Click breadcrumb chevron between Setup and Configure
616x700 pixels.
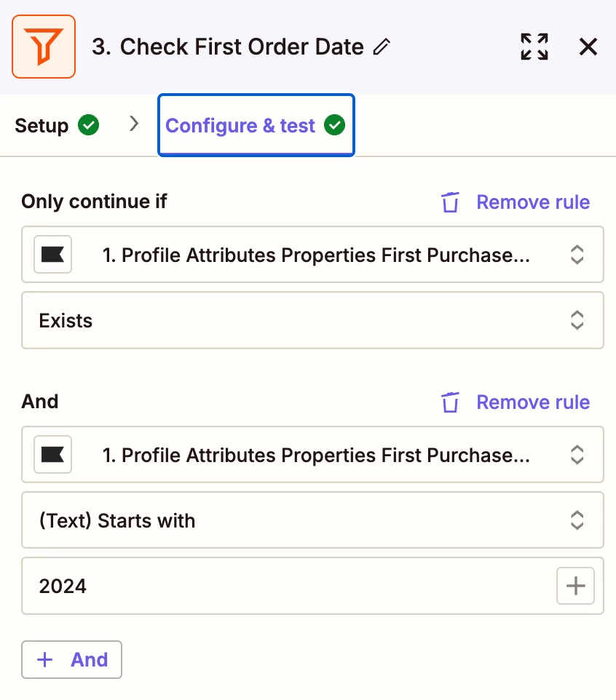[133, 124]
